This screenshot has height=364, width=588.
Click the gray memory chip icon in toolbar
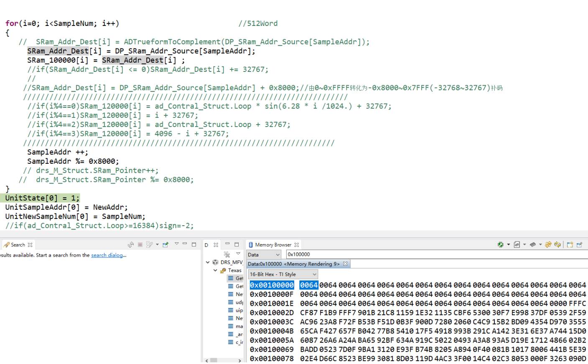click(533, 245)
